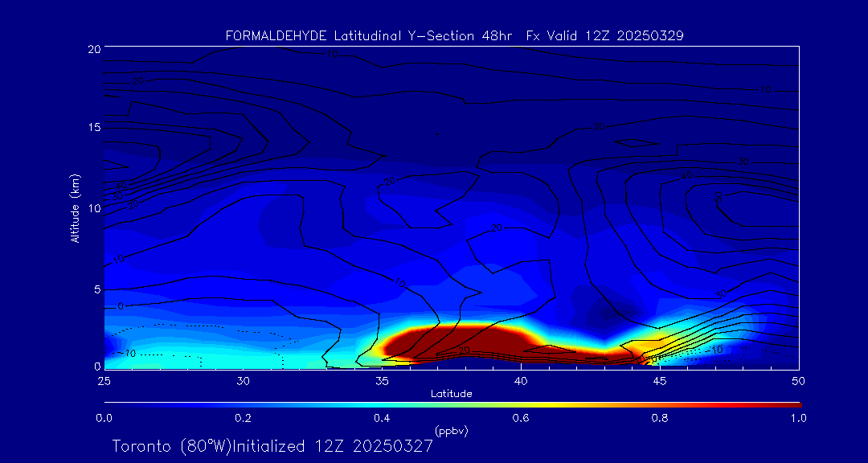Click latitude axis tick label 40
868x463 pixels.
click(x=521, y=381)
